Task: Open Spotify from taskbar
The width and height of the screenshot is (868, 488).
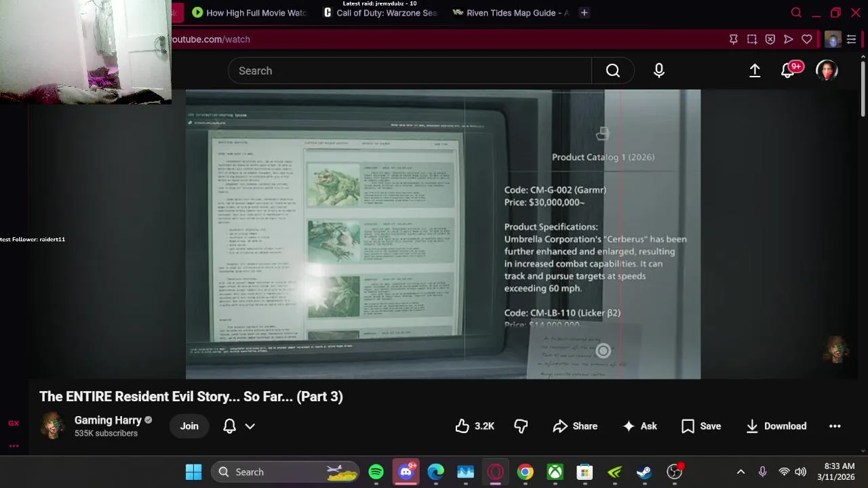Action: coord(376,472)
